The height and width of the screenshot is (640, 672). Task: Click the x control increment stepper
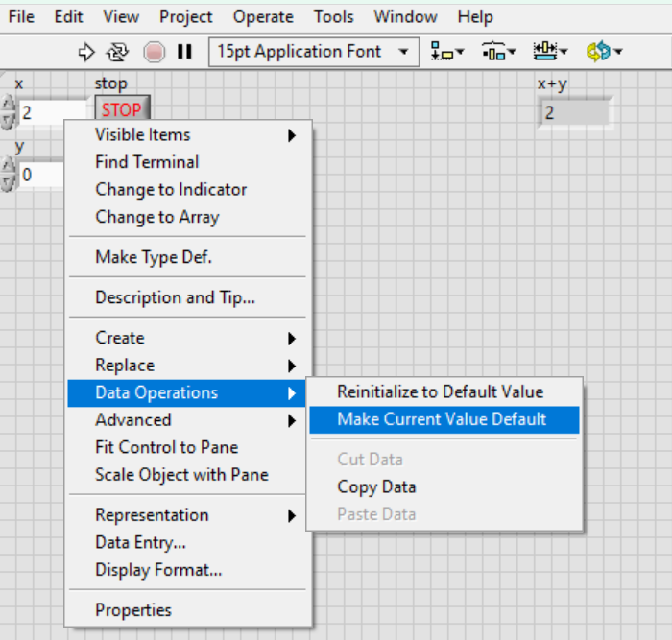point(9,105)
